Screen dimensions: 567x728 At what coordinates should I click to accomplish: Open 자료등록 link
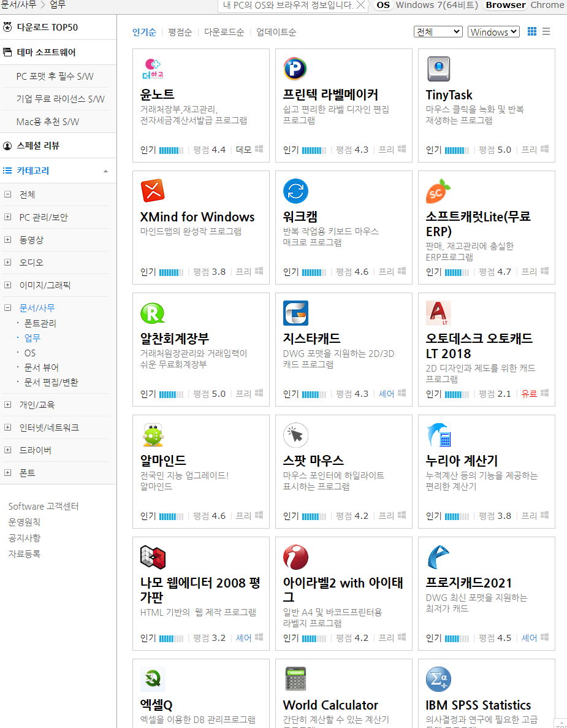click(x=24, y=553)
